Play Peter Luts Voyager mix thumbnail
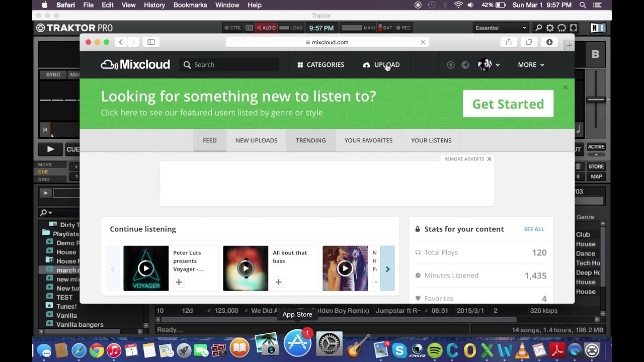The image size is (644, 362). (146, 268)
